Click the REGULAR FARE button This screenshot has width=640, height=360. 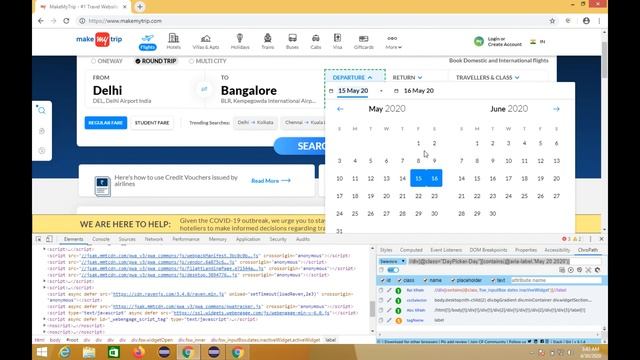point(106,123)
